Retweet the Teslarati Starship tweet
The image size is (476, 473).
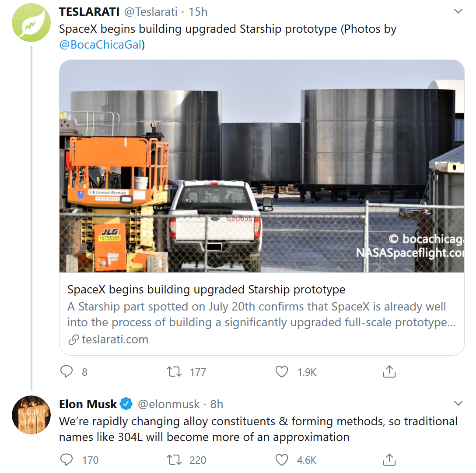(174, 372)
